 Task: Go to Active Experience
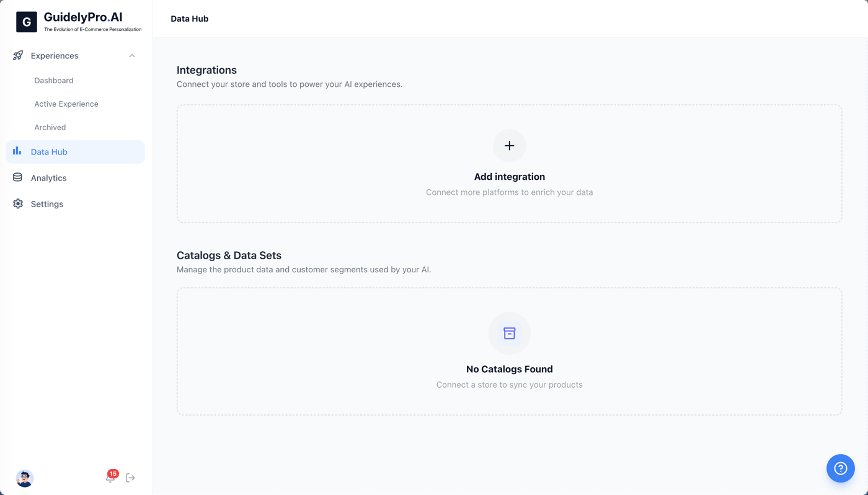(x=66, y=104)
